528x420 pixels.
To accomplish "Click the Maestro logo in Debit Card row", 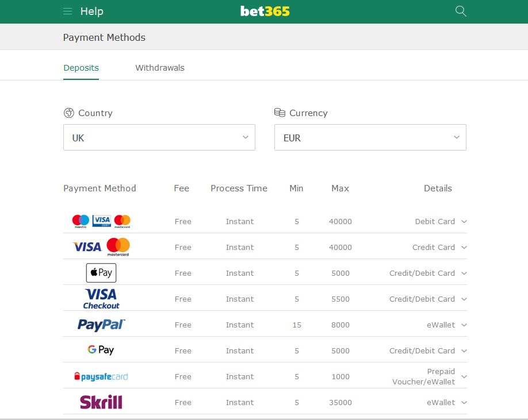I will point(81,221).
